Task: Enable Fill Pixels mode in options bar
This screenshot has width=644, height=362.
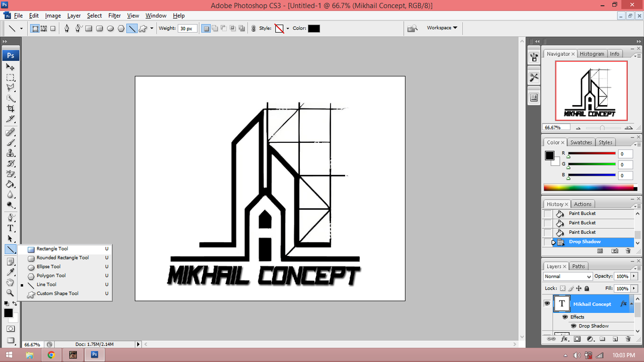Action: [x=53, y=29]
